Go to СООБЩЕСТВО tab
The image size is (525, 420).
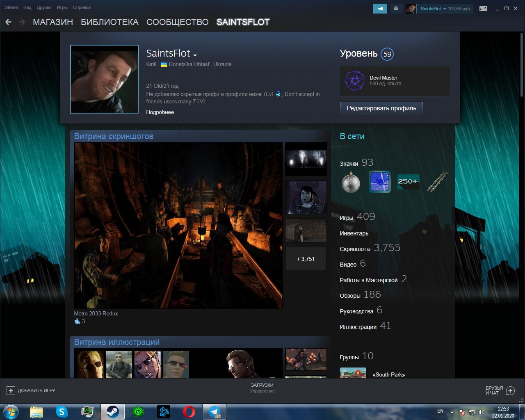pos(178,22)
